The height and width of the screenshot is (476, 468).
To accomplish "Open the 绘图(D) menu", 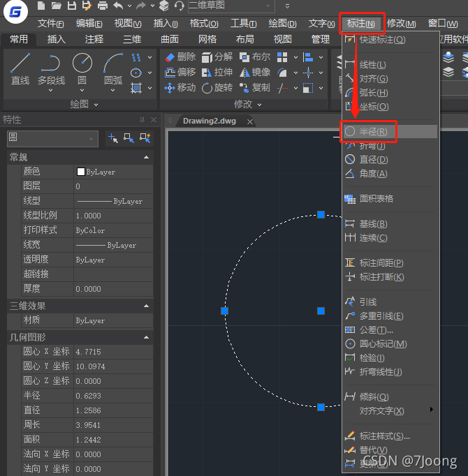I will click(x=282, y=23).
